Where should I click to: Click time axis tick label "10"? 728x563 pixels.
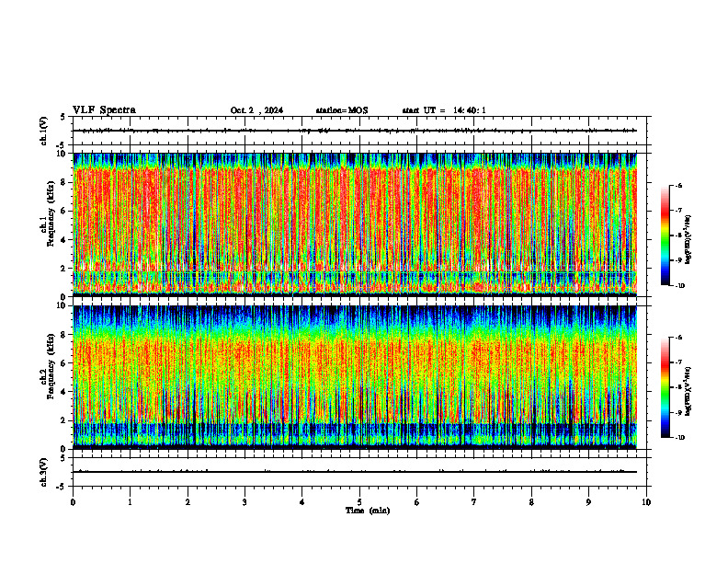click(x=646, y=502)
